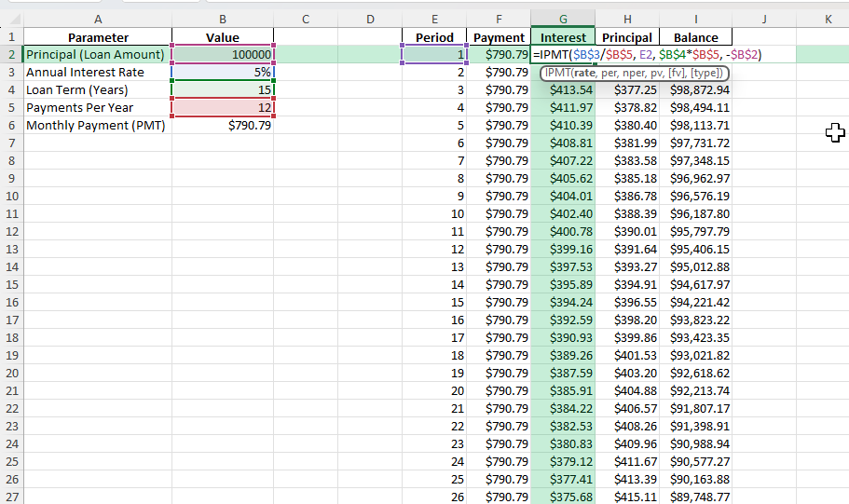Image resolution: width=849 pixels, height=504 pixels.
Task: Click the 'Balance' header cell
Action: coord(696,37)
